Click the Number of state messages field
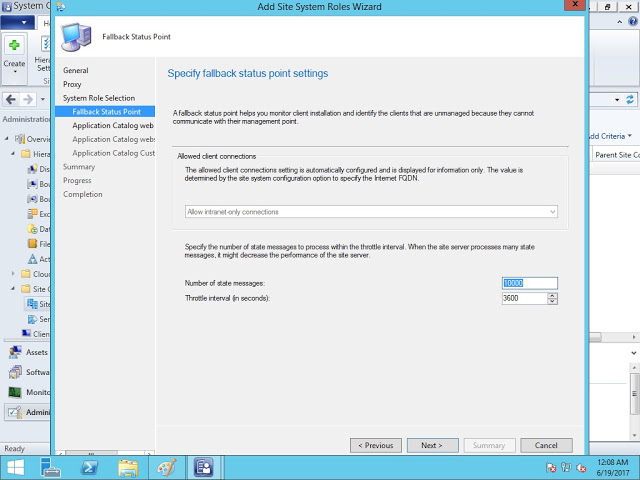Image resolution: width=640 pixels, height=480 pixels. tap(529, 283)
